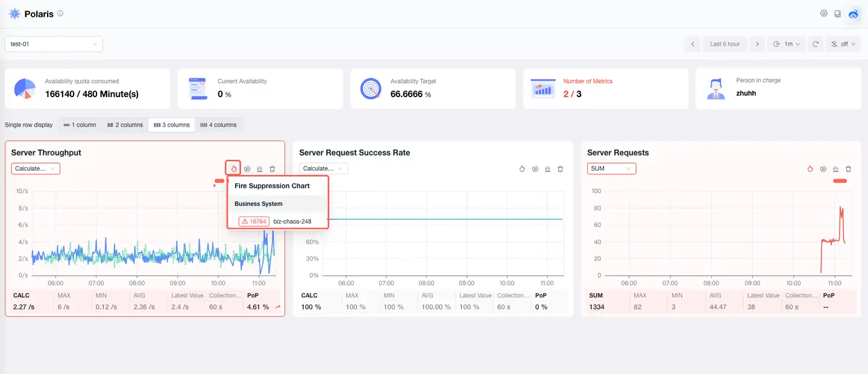Open settings gear in the header
868x374 pixels.
tap(823, 14)
